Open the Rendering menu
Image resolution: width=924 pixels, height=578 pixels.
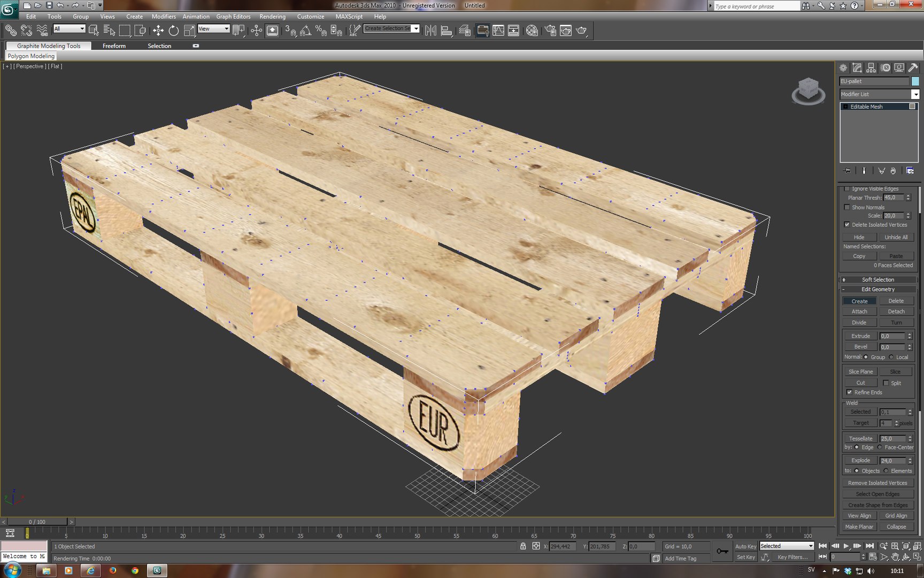pyautogui.click(x=272, y=17)
